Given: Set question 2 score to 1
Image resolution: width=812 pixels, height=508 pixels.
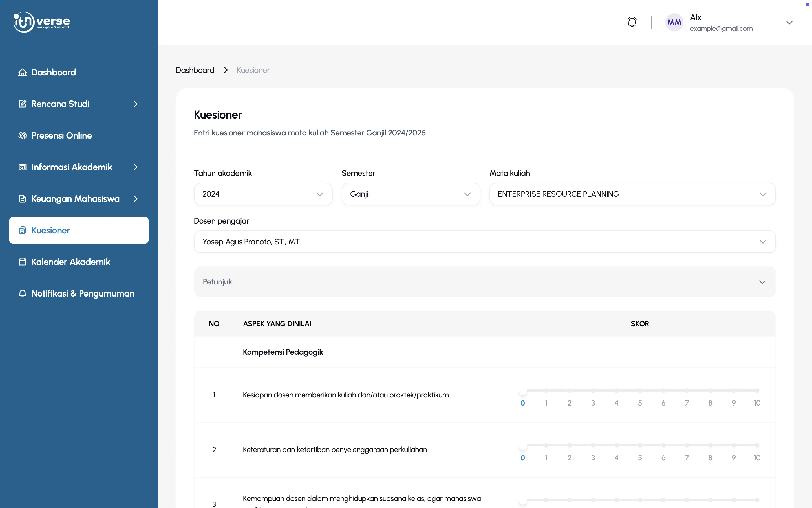Looking at the screenshot, I should coord(546,445).
